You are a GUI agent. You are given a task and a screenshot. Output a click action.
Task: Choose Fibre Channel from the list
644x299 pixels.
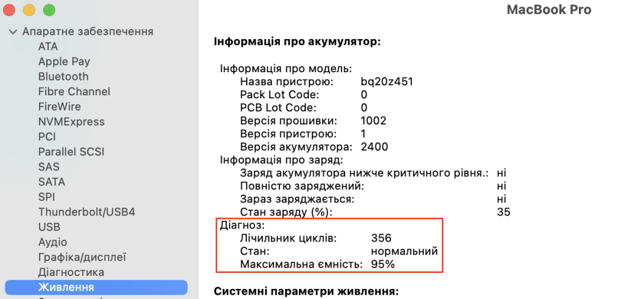pos(74,92)
